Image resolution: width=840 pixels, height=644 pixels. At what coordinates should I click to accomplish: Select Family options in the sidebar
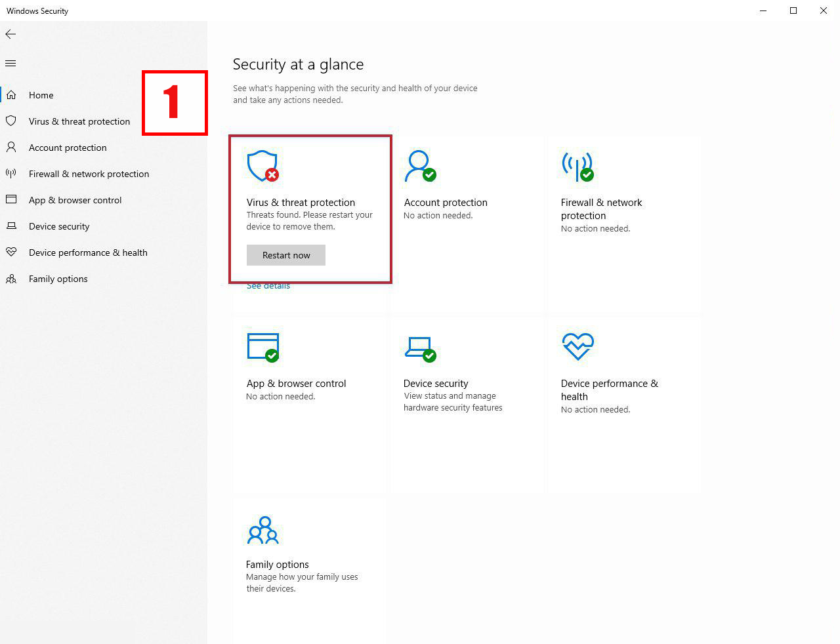tap(58, 279)
